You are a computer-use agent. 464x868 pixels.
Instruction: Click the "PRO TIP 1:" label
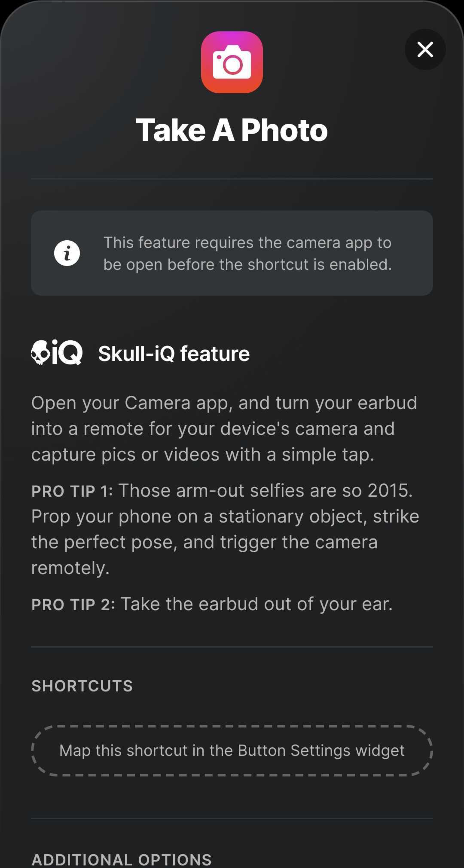72,491
